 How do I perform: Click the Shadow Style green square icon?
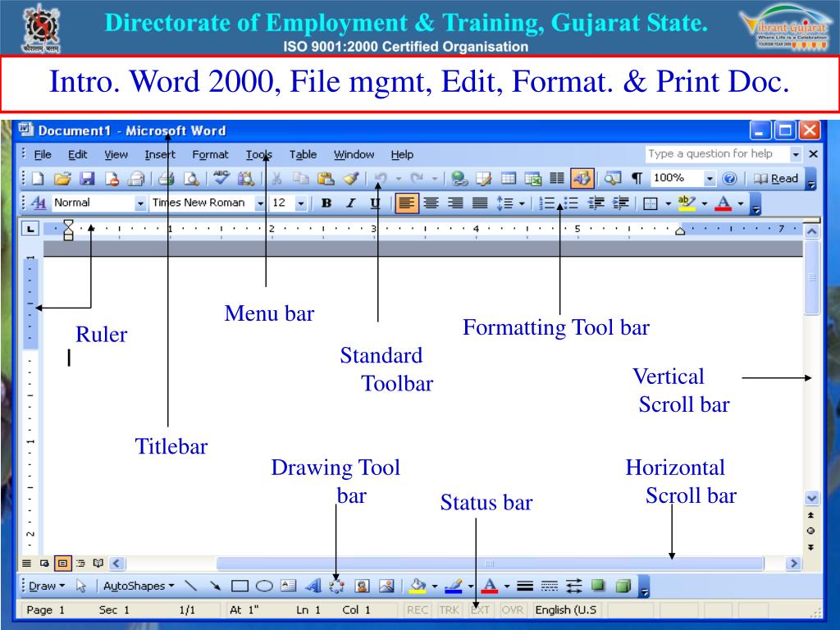(x=598, y=585)
